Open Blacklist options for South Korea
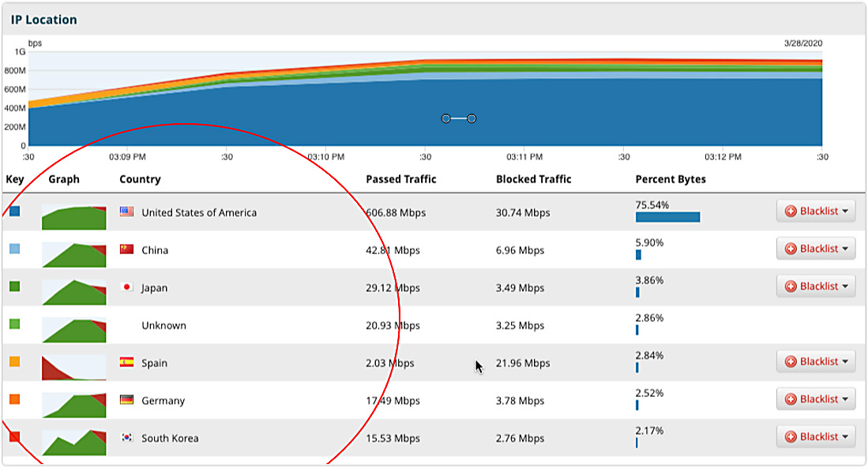The image size is (868, 468). pyautogui.click(x=815, y=436)
